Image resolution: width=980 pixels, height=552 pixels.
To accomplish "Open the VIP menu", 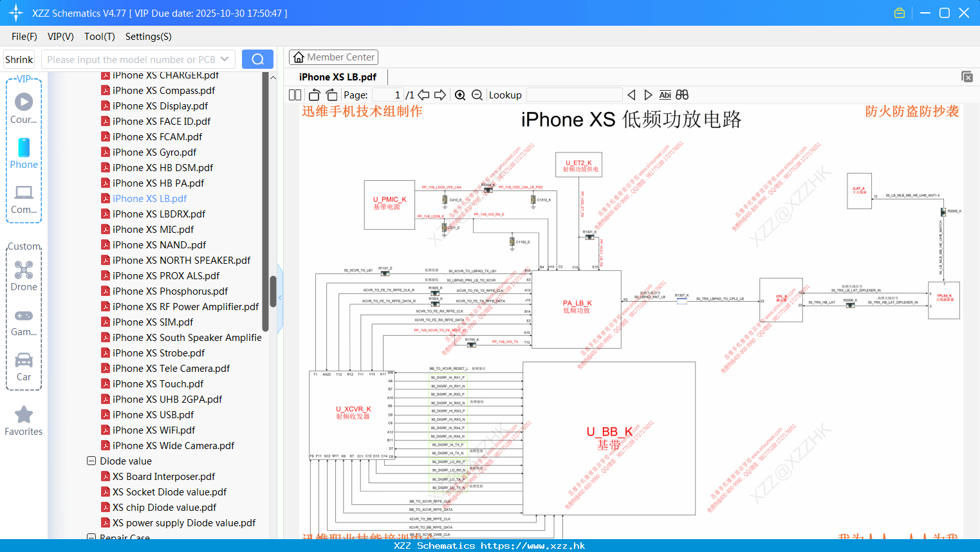I will [x=60, y=37].
